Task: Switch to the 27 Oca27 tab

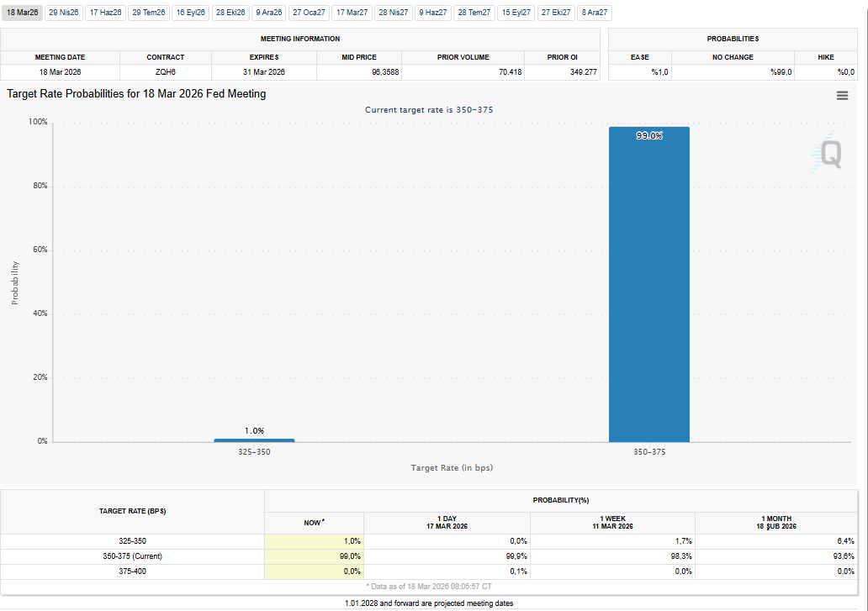Action: click(309, 13)
